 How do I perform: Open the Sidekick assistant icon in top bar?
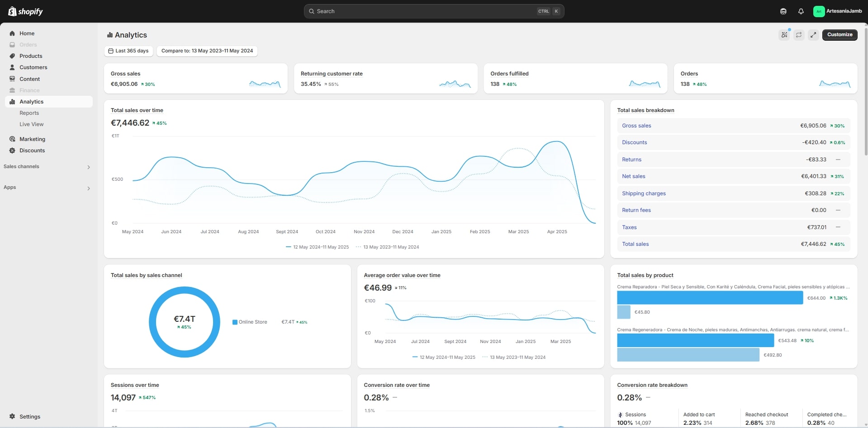(783, 11)
